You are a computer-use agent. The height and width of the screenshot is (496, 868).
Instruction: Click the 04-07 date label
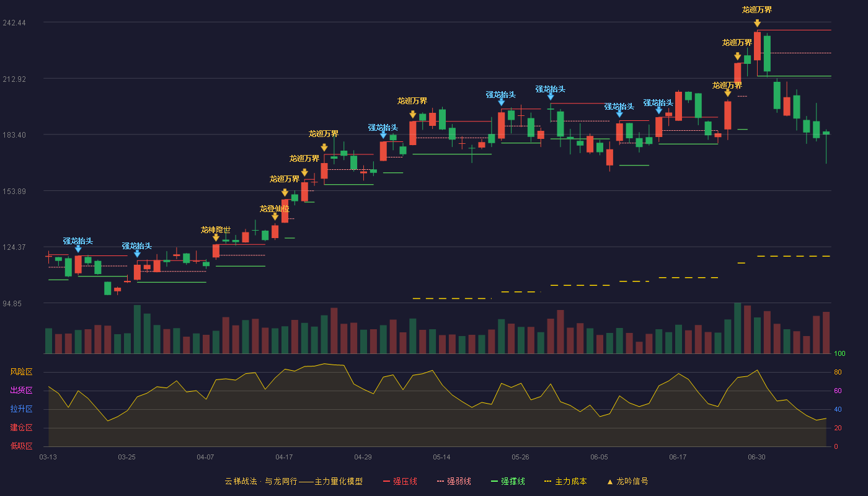[x=206, y=457]
